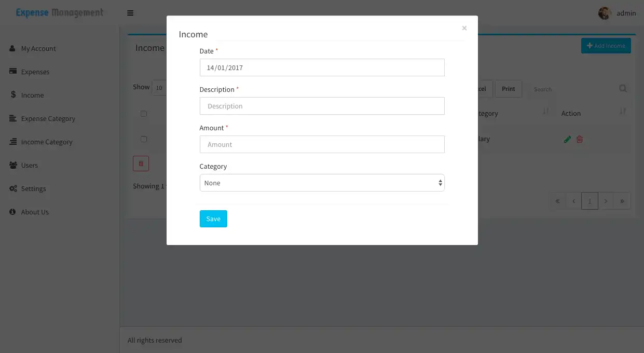This screenshot has height=353, width=644.
Task: Click the Add Income button
Action: tap(606, 46)
